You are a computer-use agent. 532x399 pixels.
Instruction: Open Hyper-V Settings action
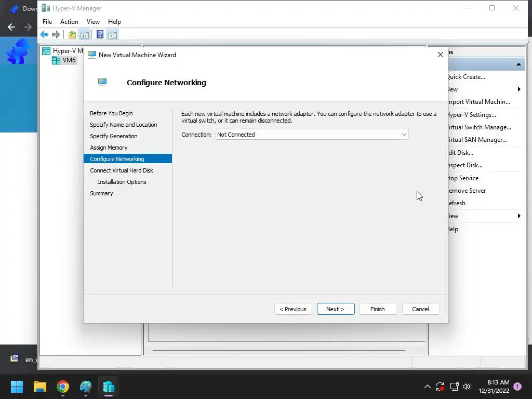(472, 115)
